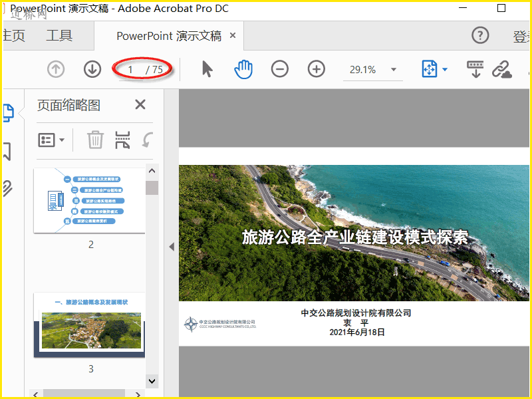Click the text 中交公路规划设计院有限公司

tap(356, 313)
